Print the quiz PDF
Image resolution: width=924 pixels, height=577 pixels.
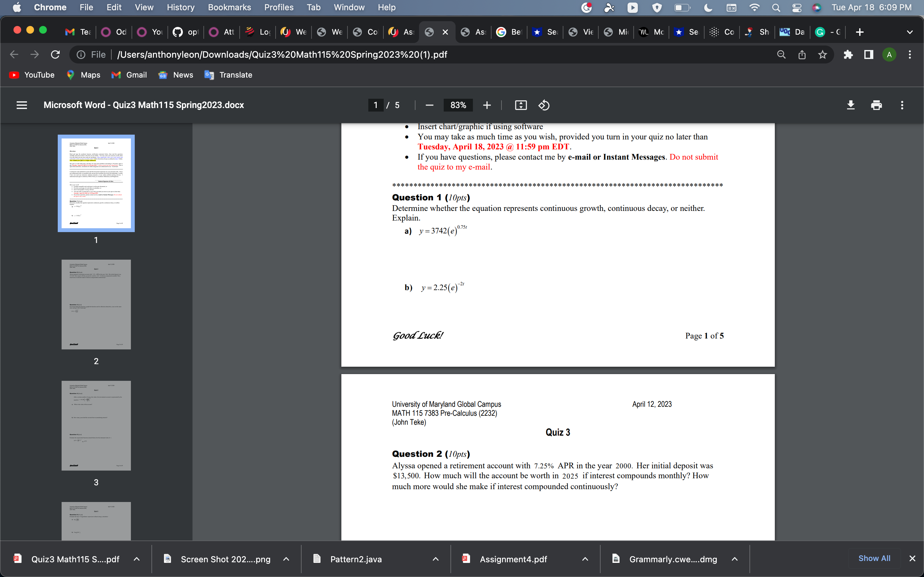(x=876, y=105)
